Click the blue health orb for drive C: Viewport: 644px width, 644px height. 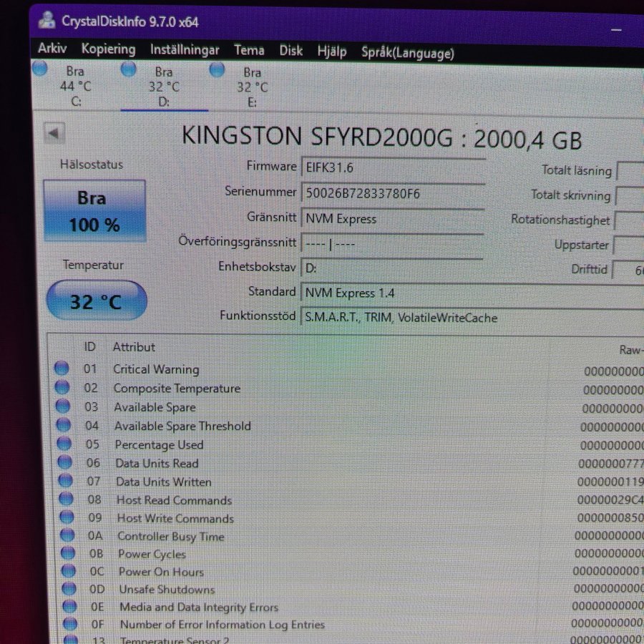pos(40,68)
